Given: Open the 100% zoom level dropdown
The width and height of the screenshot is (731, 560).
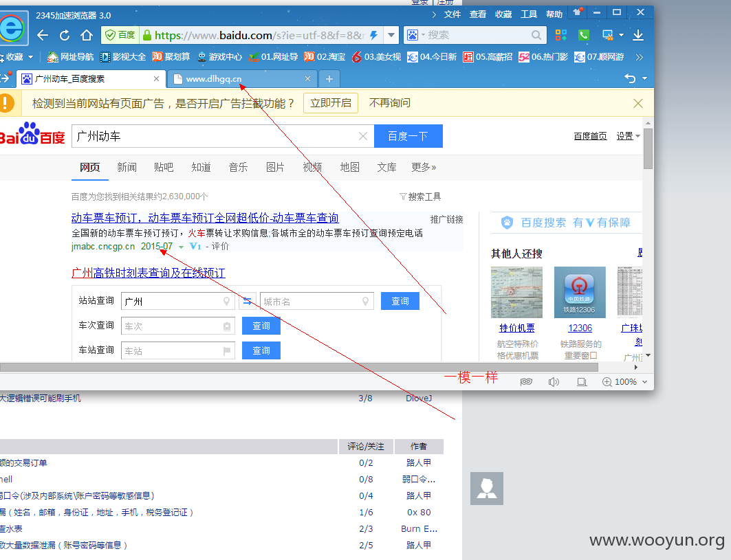Looking at the screenshot, I should (x=624, y=382).
